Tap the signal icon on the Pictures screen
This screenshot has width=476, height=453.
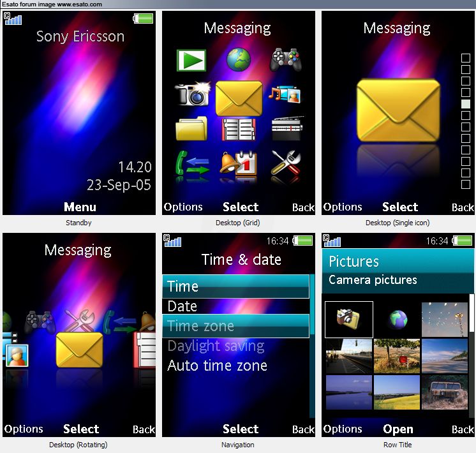point(332,241)
